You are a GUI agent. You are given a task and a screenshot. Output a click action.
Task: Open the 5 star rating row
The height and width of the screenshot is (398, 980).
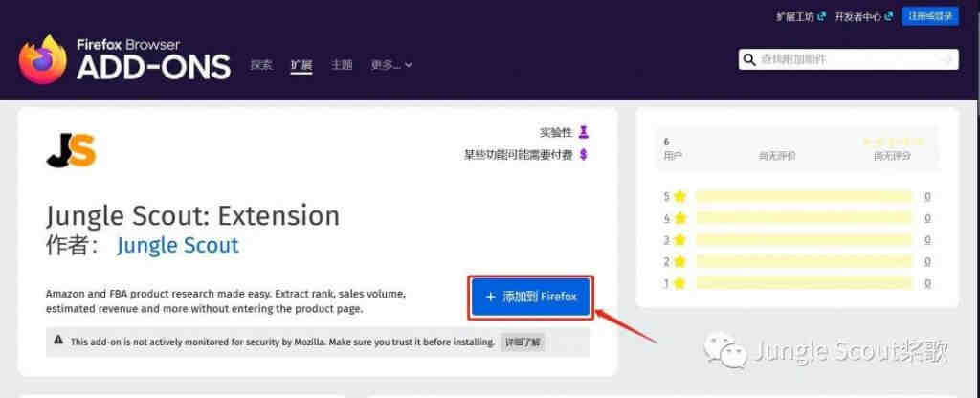797,196
